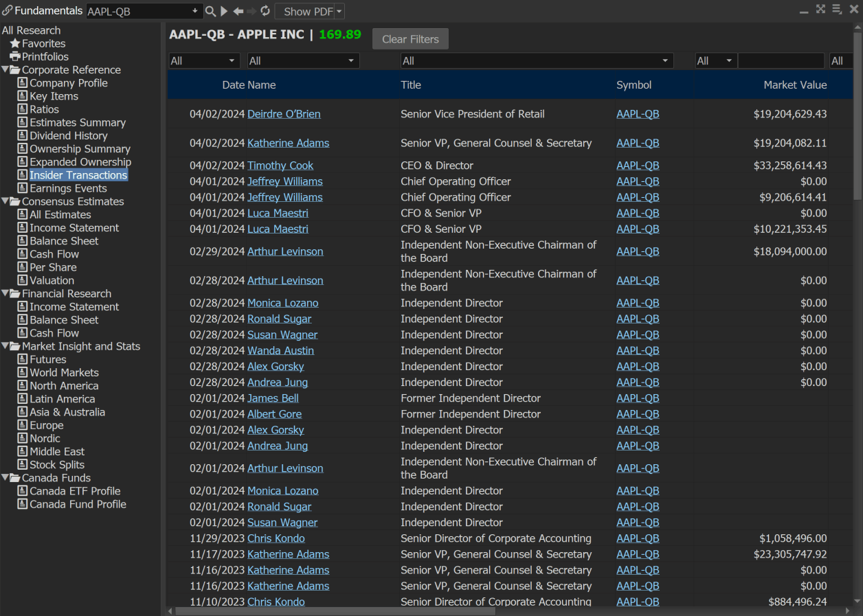This screenshot has height=616, width=863.
Task: Click the document icon beside Earnings Events
Action: [23, 188]
